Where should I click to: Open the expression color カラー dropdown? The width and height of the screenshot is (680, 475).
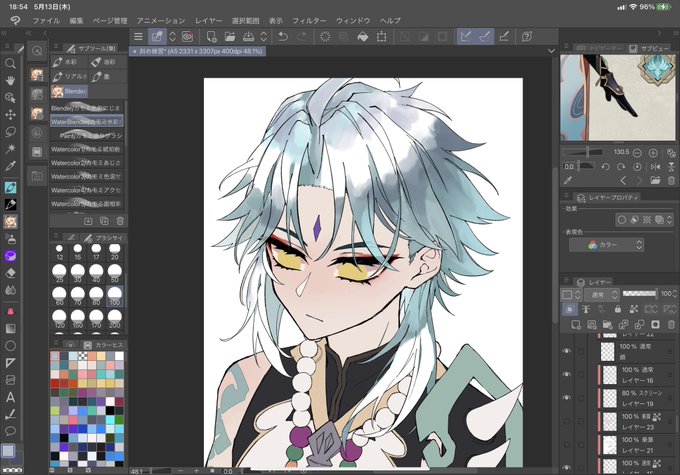pos(606,245)
